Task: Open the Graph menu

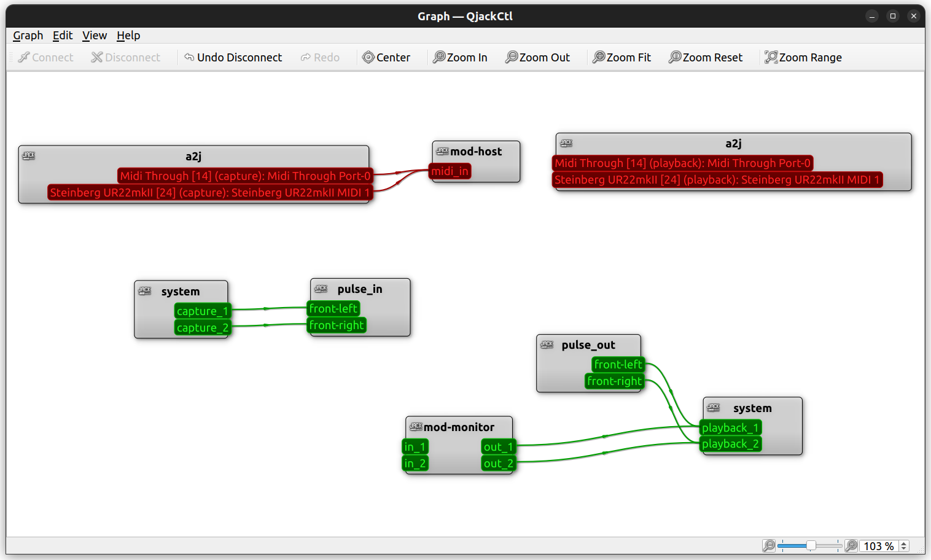Action: tap(28, 35)
